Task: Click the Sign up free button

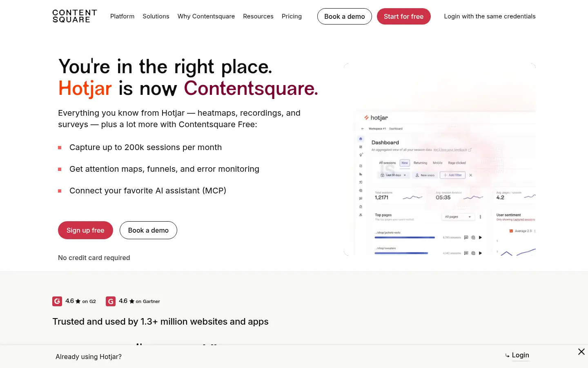Action: coord(85,230)
